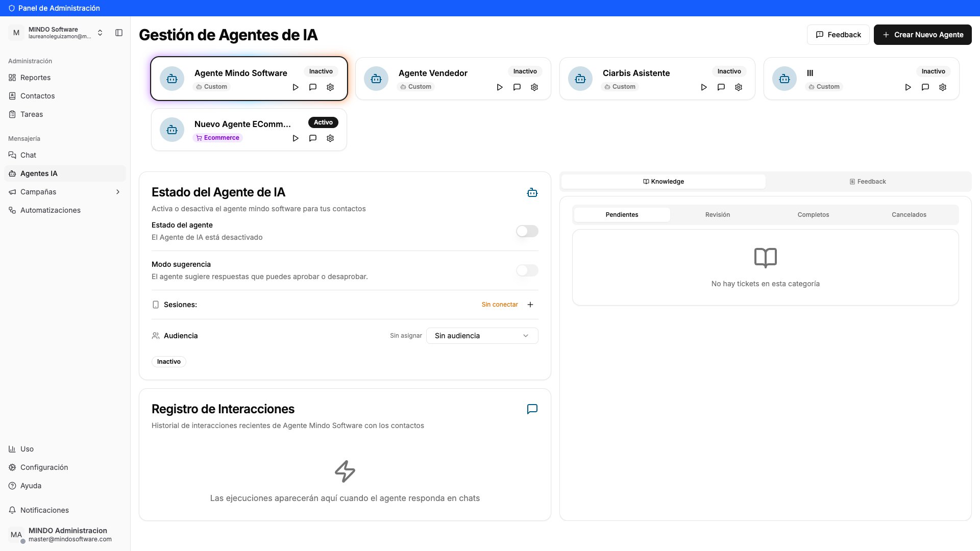
Task: Click play icon on Ciarbis Asistente card
Action: click(x=704, y=87)
